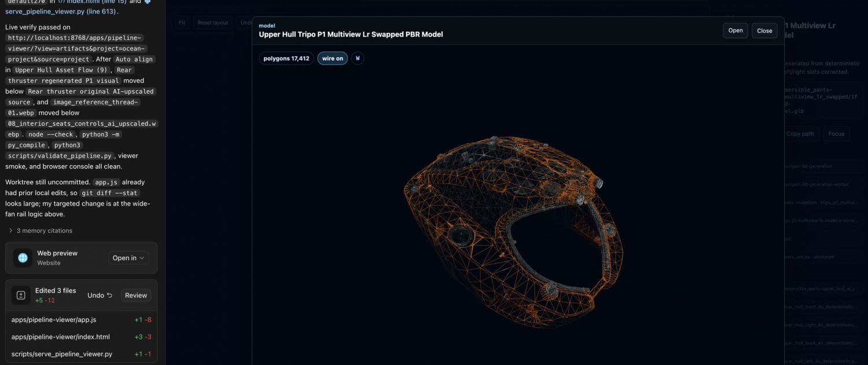This screenshot has height=365, width=868.
Task: Click the Copy path button
Action: point(800,134)
